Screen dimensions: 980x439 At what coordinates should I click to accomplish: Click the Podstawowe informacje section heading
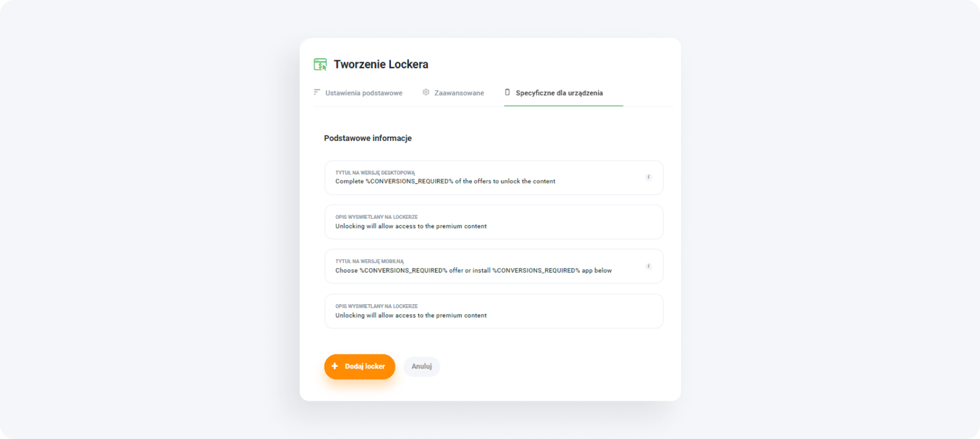pyautogui.click(x=368, y=138)
